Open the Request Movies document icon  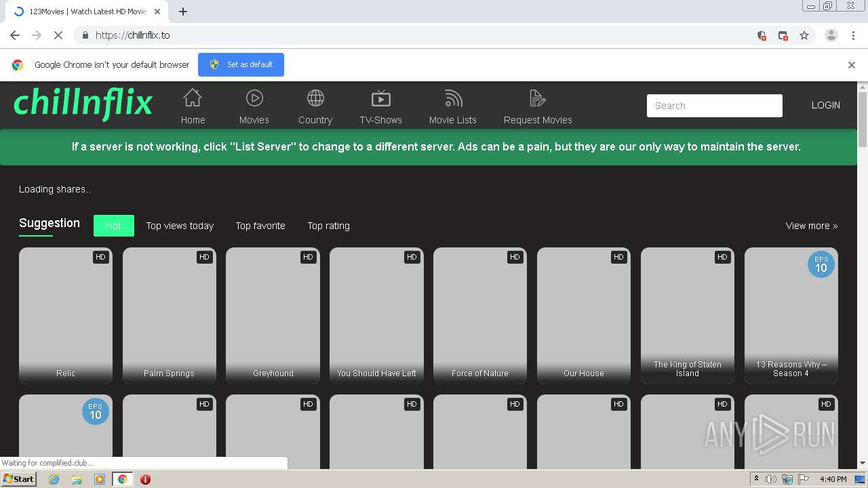click(x=538, y=98)
